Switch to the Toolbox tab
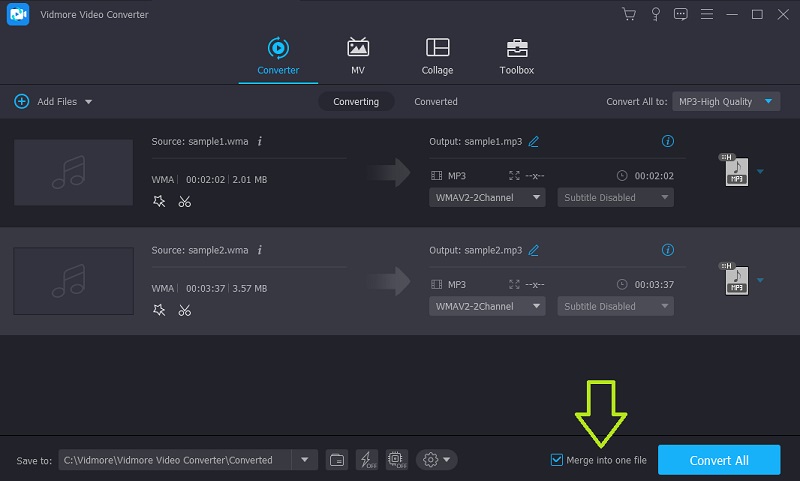This screenshot has width=800, height=481. 517,56
